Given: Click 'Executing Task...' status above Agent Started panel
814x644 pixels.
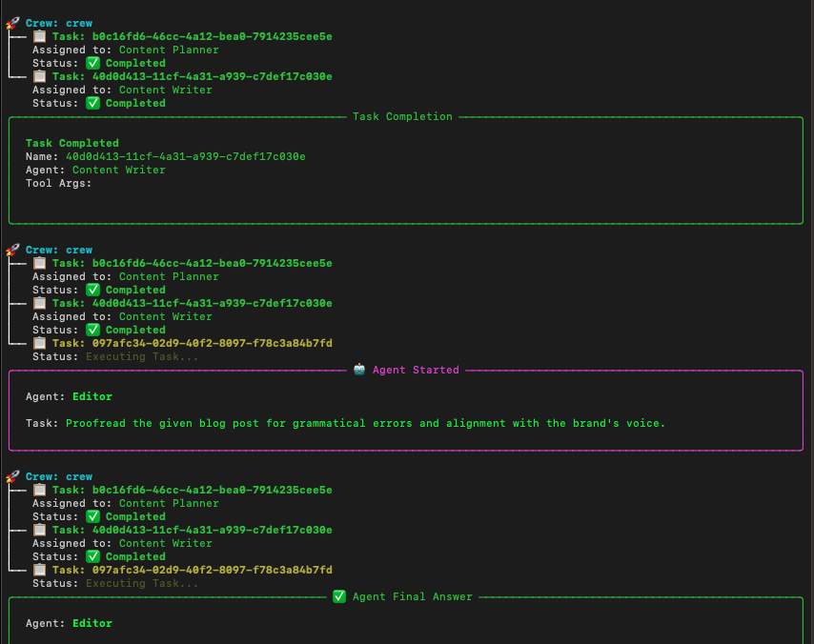Looking at the screenshot, I should [142, 356].
